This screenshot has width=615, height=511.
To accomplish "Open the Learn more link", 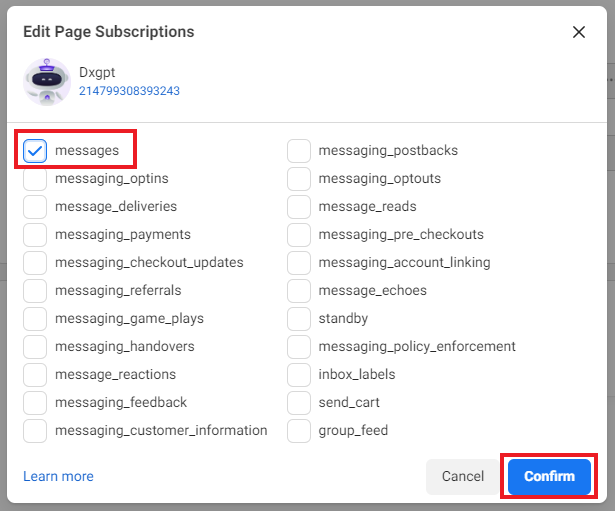I will (x=58, y=477).
